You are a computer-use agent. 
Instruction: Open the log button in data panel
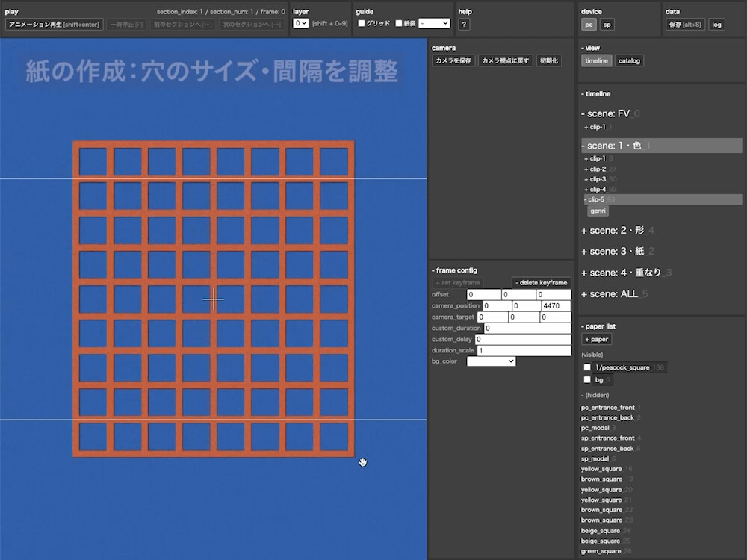click(x=716, y=25)
